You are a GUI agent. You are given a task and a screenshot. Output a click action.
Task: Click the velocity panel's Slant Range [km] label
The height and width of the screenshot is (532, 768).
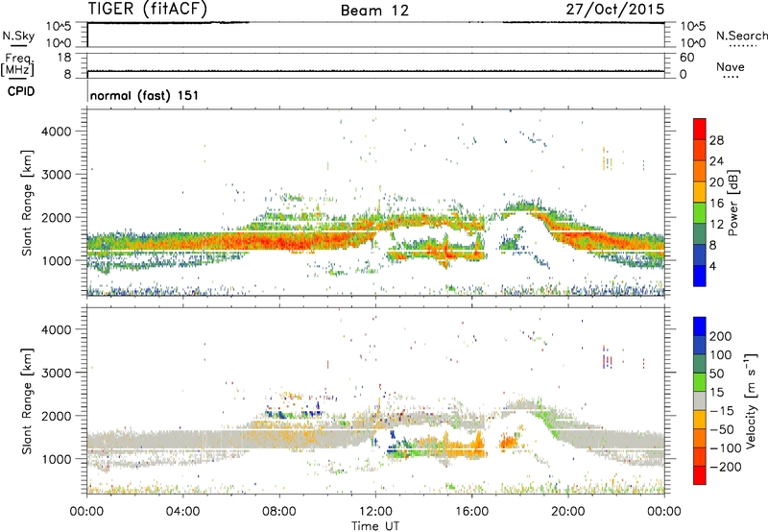27,401
